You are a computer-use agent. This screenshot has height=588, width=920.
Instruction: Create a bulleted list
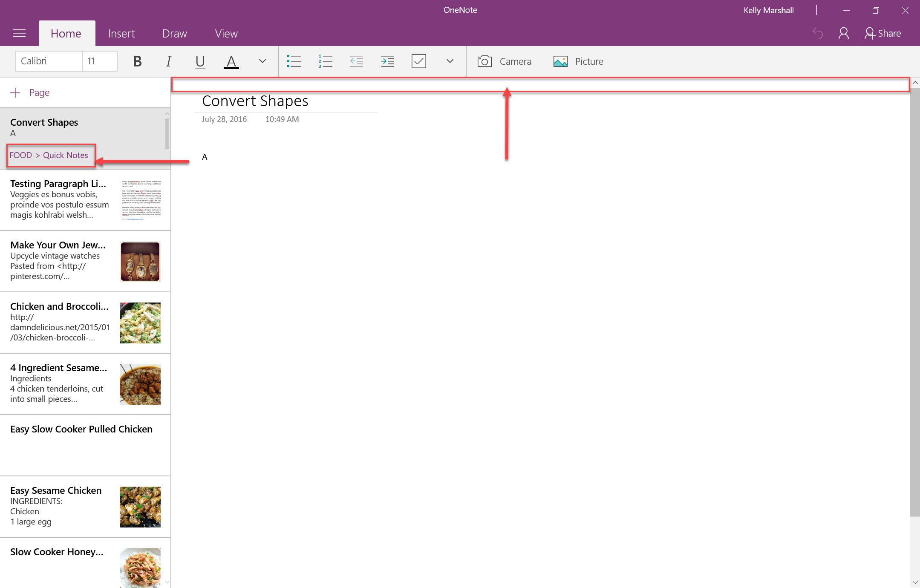pos(294,61)
